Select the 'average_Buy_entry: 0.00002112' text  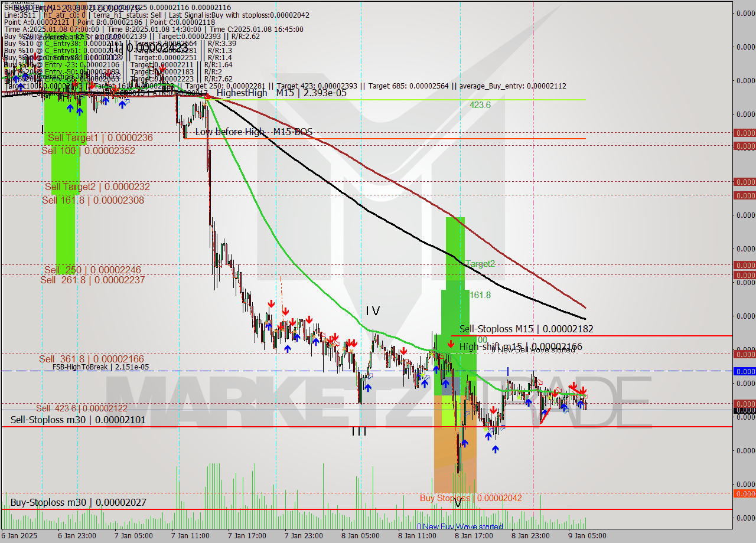512,86
